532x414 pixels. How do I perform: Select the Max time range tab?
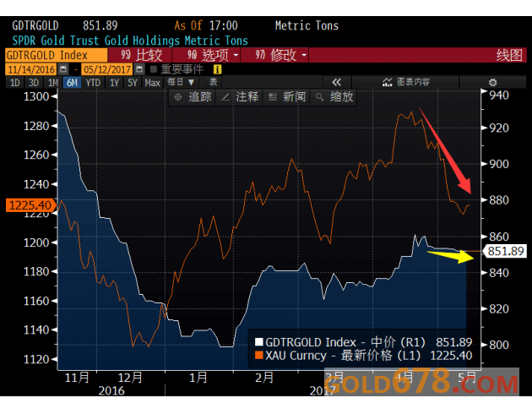(x=152, y=83)
